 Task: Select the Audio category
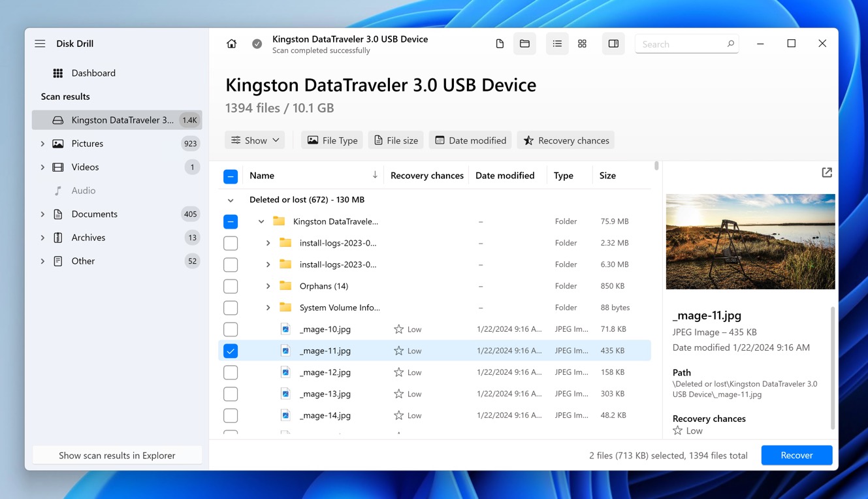pos(117,191)
